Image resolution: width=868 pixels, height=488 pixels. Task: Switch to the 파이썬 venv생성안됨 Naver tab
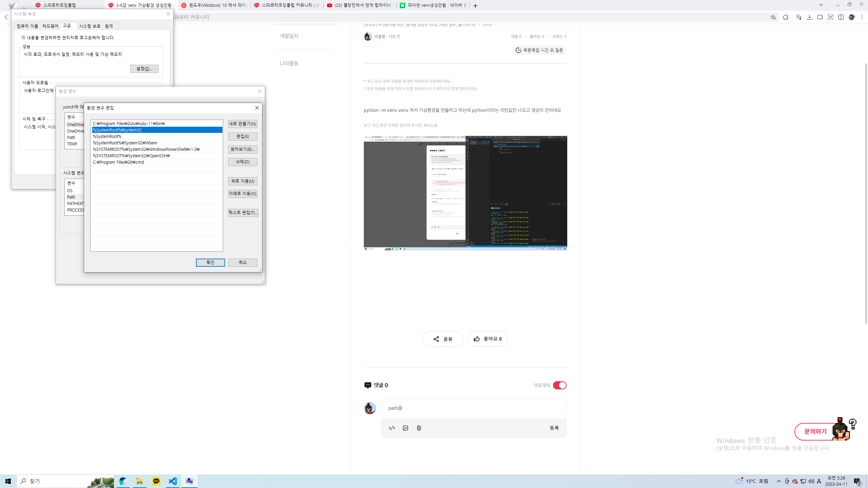pos(433,5)
